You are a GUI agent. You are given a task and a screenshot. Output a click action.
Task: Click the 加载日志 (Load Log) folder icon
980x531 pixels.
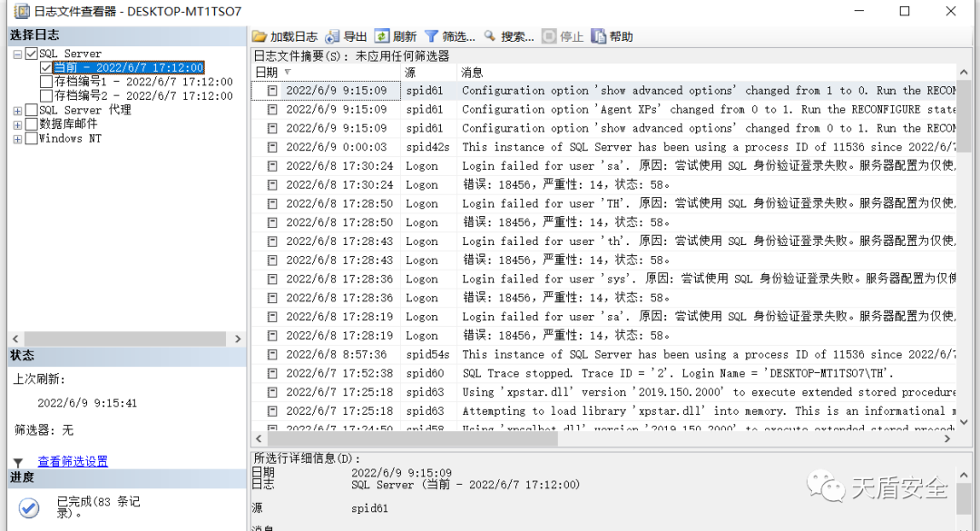(260, 36)
